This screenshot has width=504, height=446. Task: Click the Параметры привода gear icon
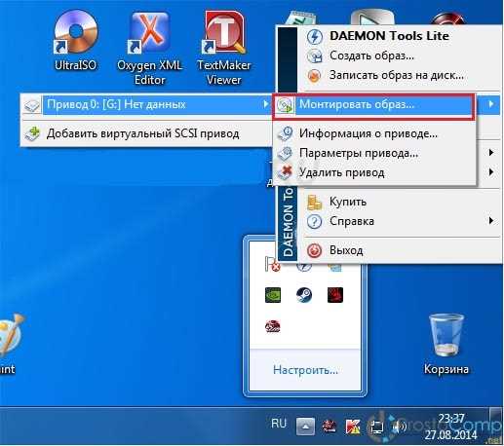285,153
